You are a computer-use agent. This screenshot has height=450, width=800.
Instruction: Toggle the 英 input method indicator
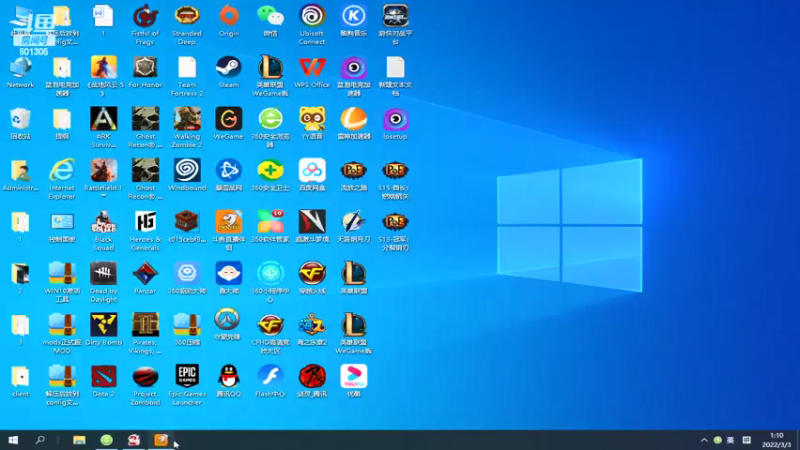click(x=730, y=440)
